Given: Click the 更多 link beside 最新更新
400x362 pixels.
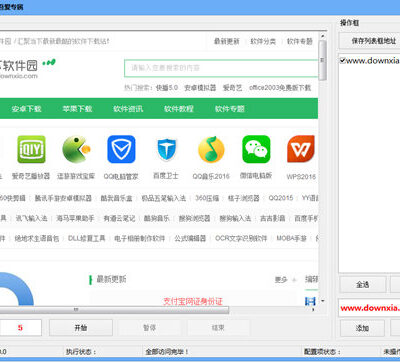Looking at the screenshot, I should tap(281, 280).
